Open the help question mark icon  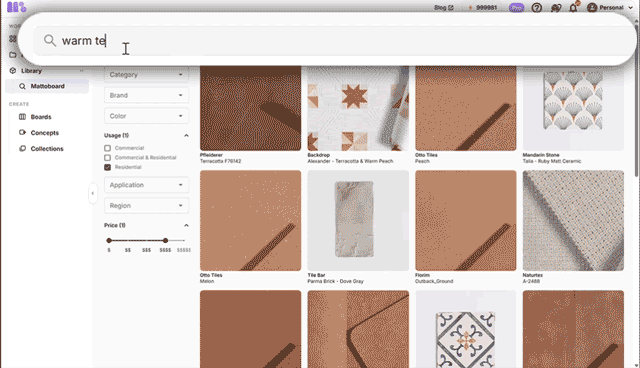point(537,7)
